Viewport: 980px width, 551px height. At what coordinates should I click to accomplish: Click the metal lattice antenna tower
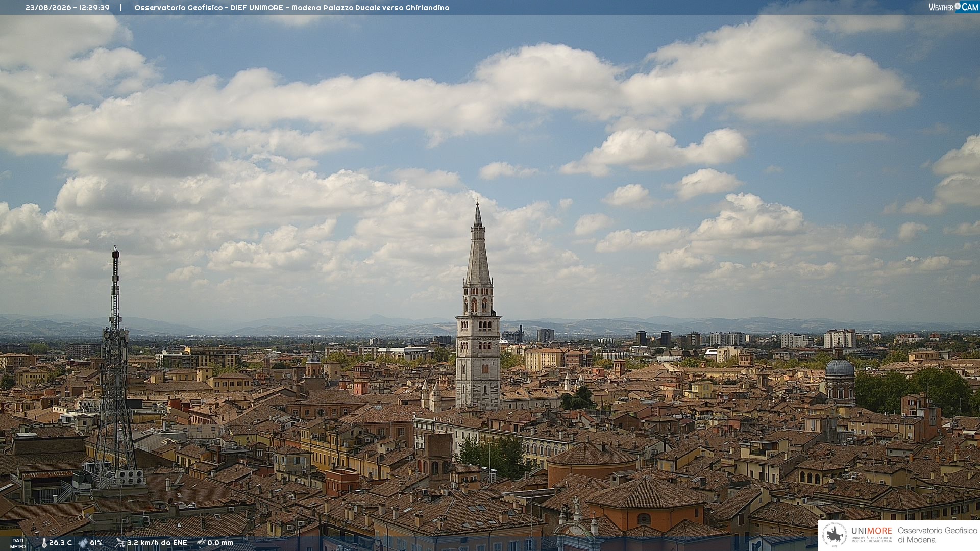pos(115,367)
